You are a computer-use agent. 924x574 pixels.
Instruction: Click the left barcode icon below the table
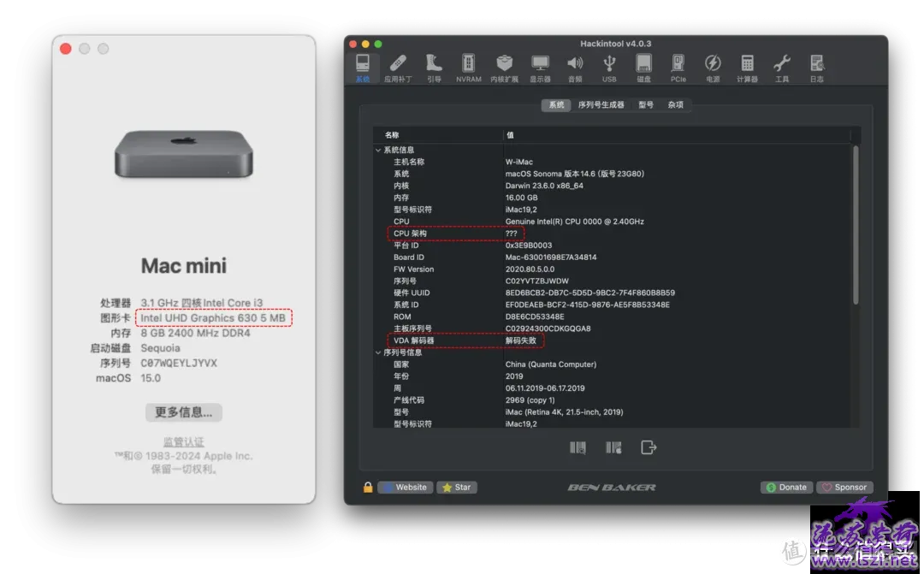point(577,448)
